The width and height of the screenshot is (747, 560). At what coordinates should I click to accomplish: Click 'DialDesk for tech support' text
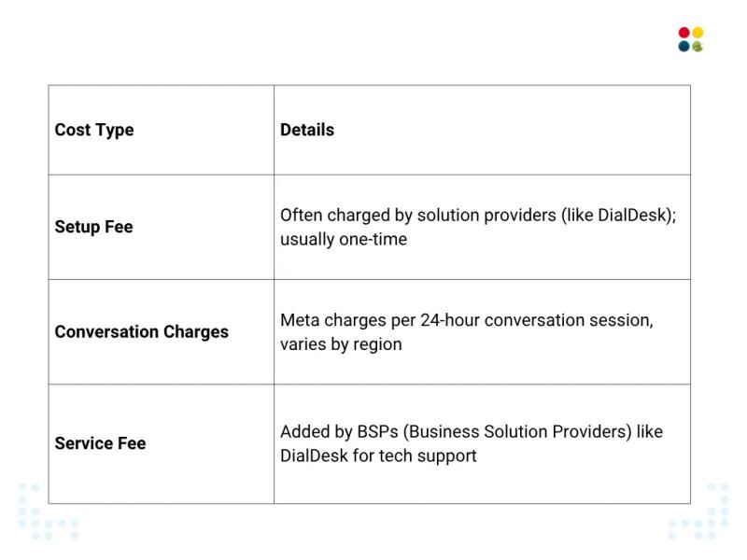tap(378, 455)
